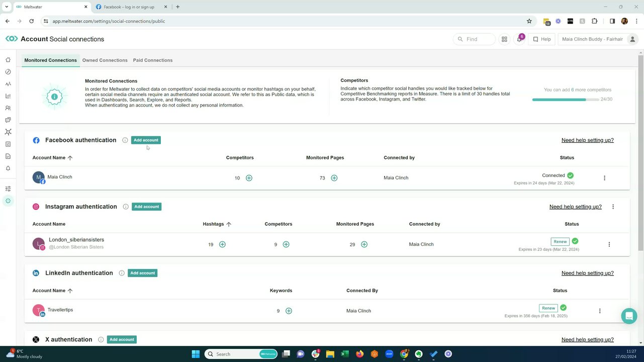Image resolution: width=644 pixels, height=362 pixels.
Task: Click the browser address bar URL
Action: [109, 21]
